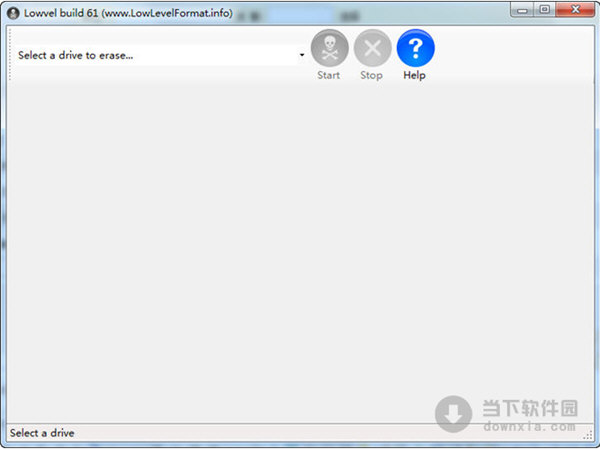Image resolution: width=600 pixels, height=449 pixels.
Task: Click the 当下软件园 watermark text
Action: 528,406
